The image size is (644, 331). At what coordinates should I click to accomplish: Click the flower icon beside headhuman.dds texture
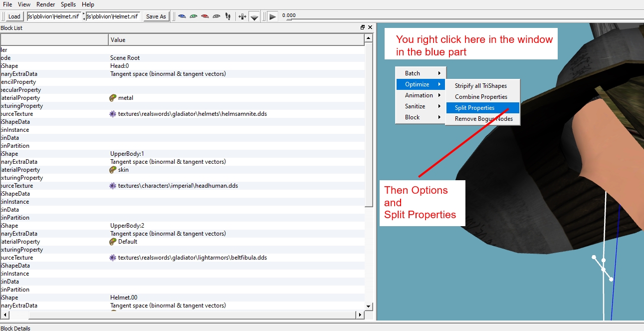pos(113,186)
